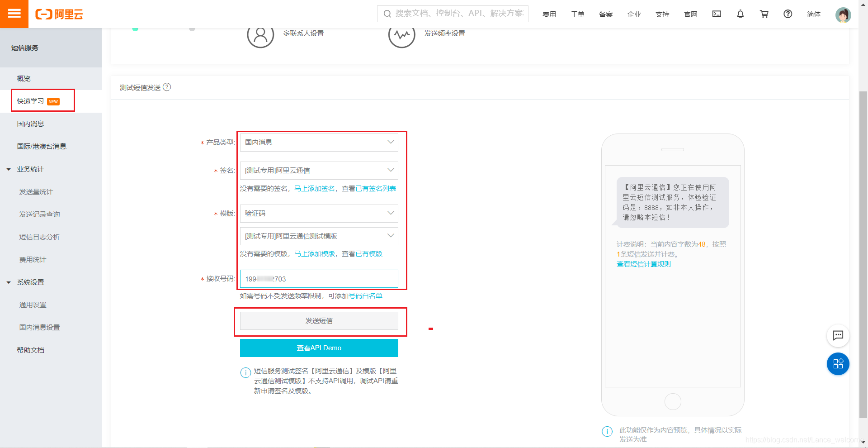The width and height of the screenshot is (868, 448).
Task: Open the 阿里云通信测试模版 dropdown
Action: click(x=319, y=236)
